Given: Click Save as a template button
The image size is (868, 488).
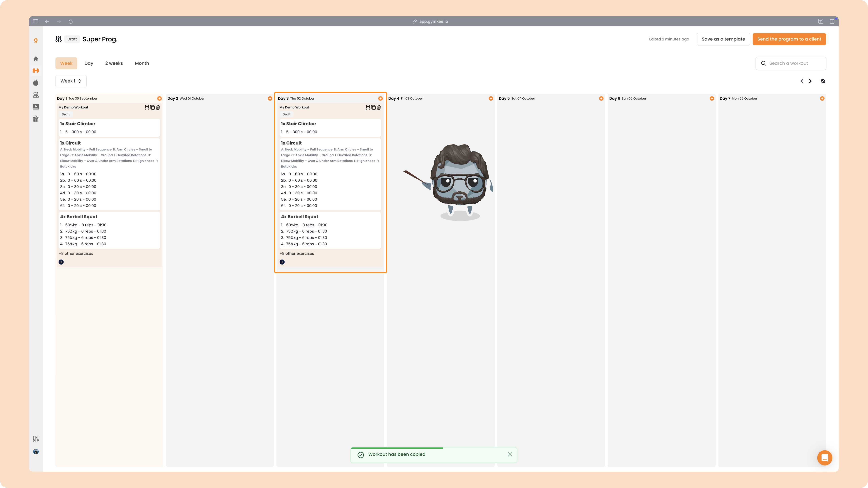Looking at the screenshot, I should pos(723,39).
